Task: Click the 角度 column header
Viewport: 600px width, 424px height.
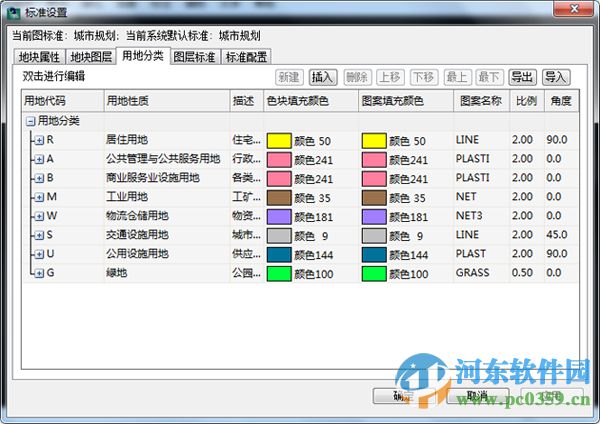Action: [x=561, y=101]
